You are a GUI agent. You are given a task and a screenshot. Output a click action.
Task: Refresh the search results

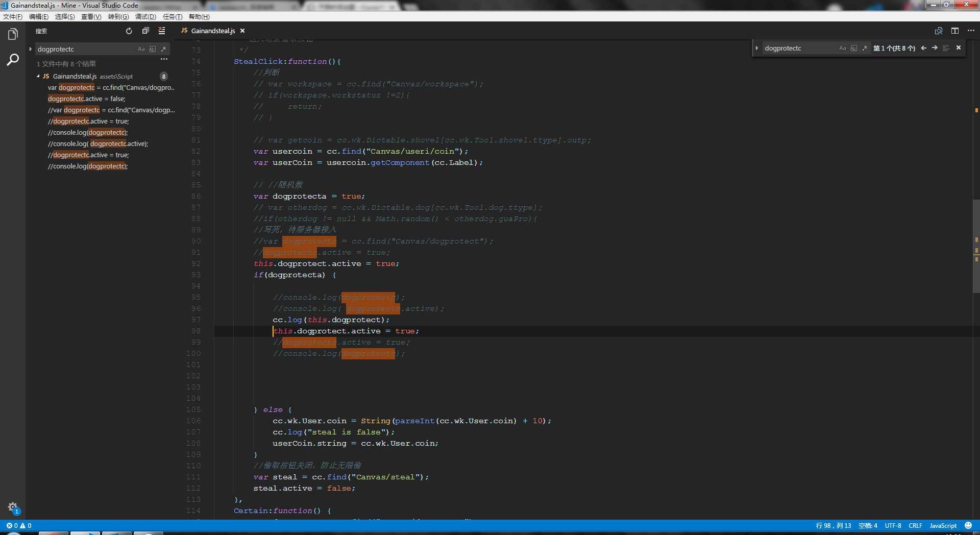[129, 31]
